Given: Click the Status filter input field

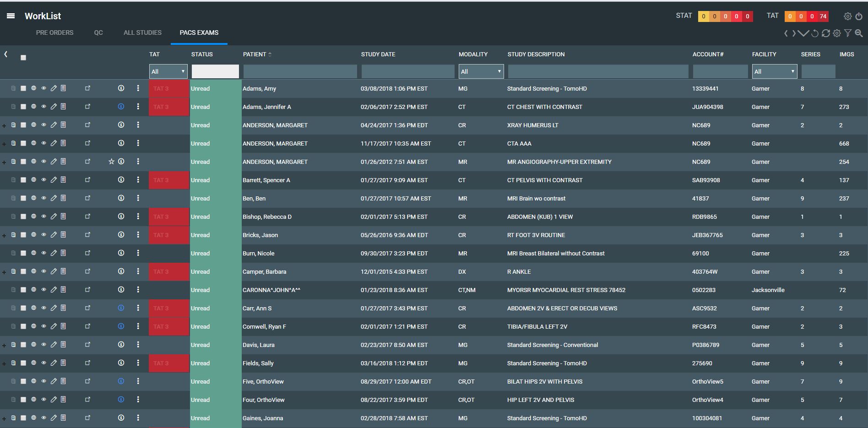Looking at the screenshot, I should tap(215, 71).
